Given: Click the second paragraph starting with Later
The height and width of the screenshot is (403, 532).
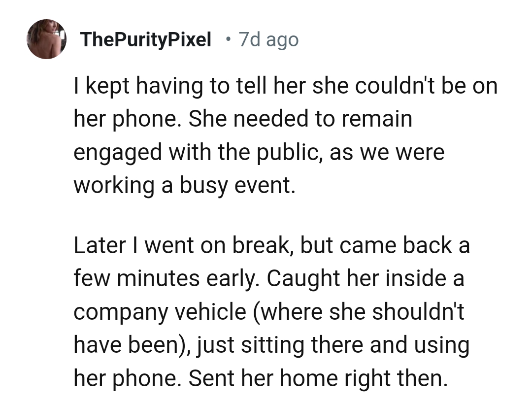Looking at the screenshot, I should click(271, 312).
